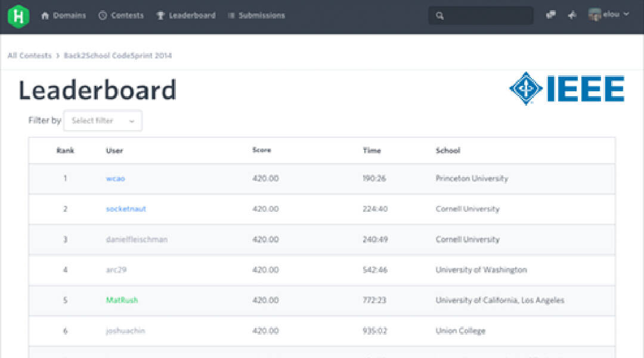
Task: Click the Score column header
Action: point(262,150)
